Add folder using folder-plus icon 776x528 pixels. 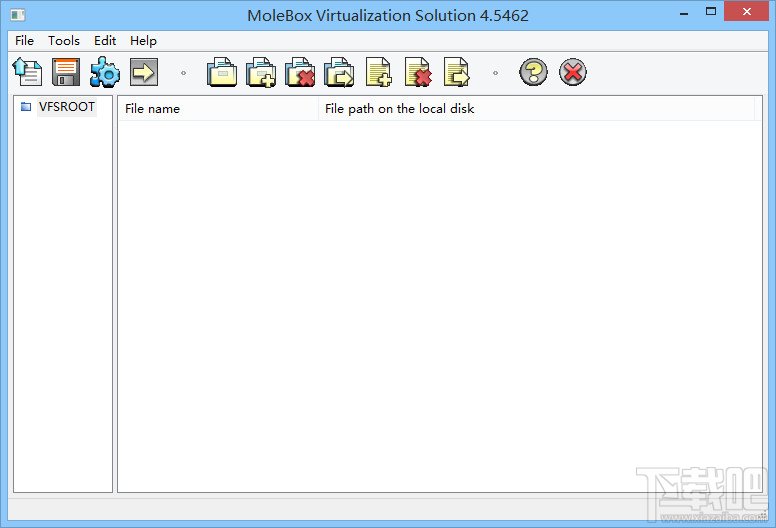click(x=261, y=72)
